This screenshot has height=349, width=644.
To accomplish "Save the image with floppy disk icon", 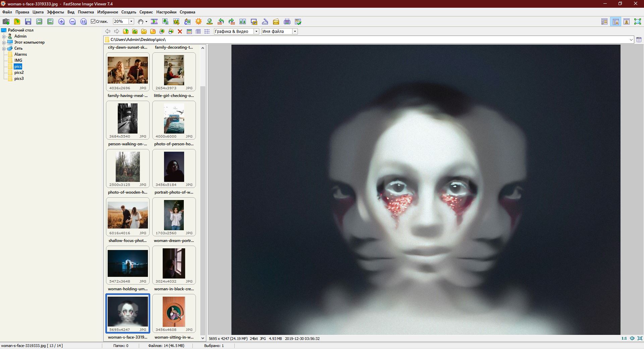I will [28, 21].
